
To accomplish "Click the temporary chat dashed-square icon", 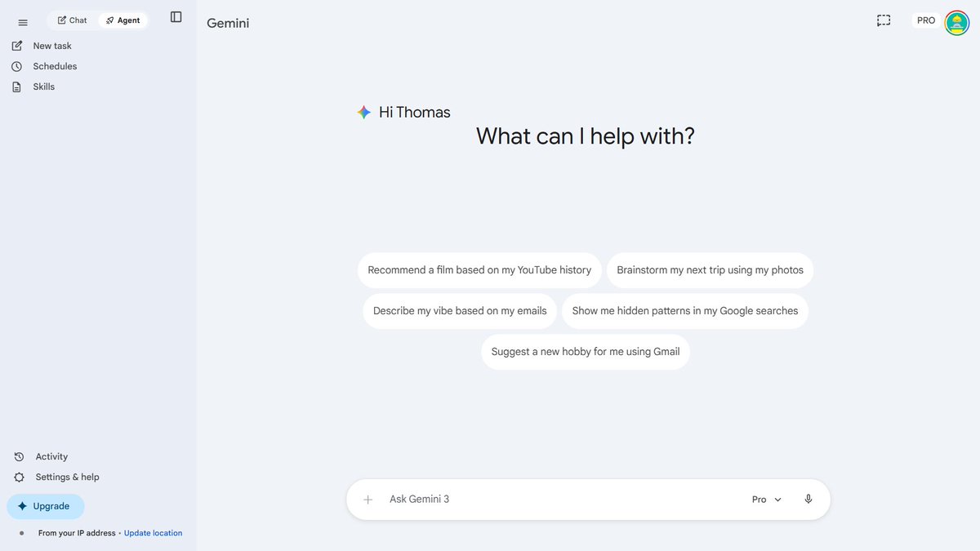I will (884, 20).
